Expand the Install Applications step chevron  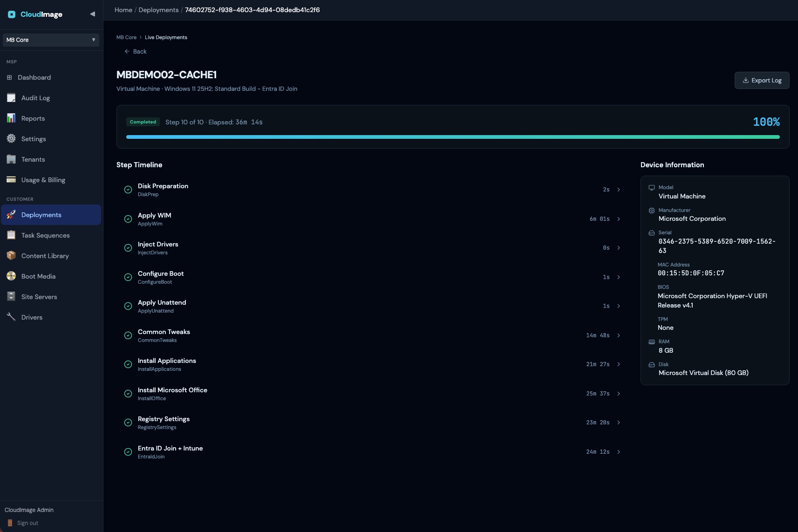(619, 364)
